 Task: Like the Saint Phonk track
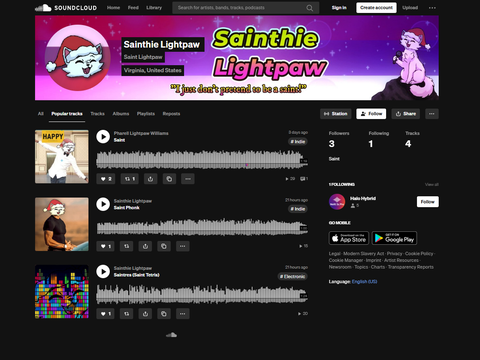point(105,246)
